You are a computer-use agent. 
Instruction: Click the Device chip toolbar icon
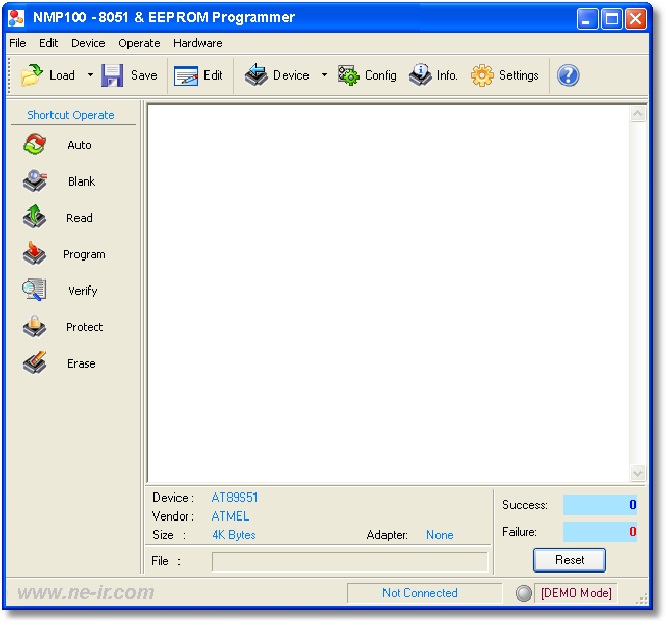256,75
